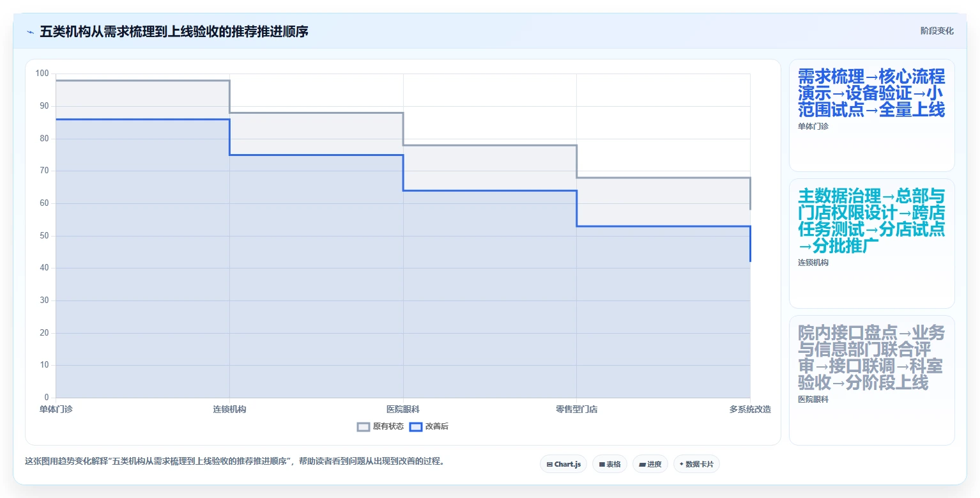Click the 连锁机构 caption in the second card
Screen dimensions: 980x498
[813, 263]
